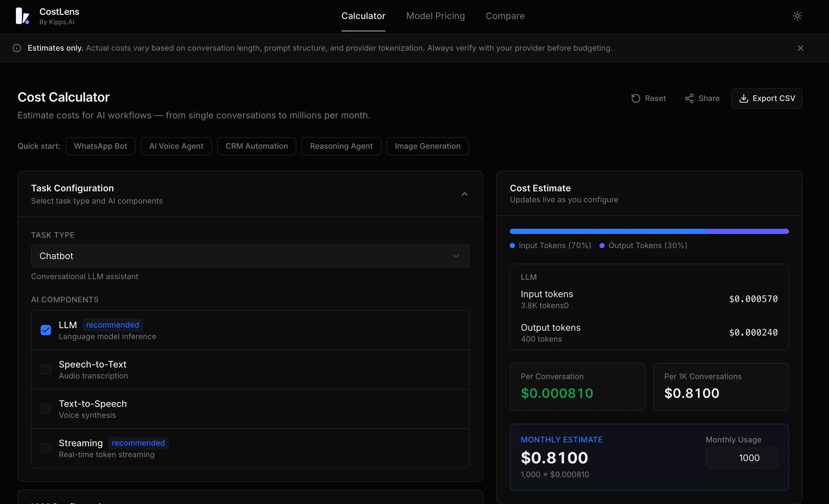
Task: Click the '1,000 × $0.000810' calculation text
Action: (x=555, y=474)
